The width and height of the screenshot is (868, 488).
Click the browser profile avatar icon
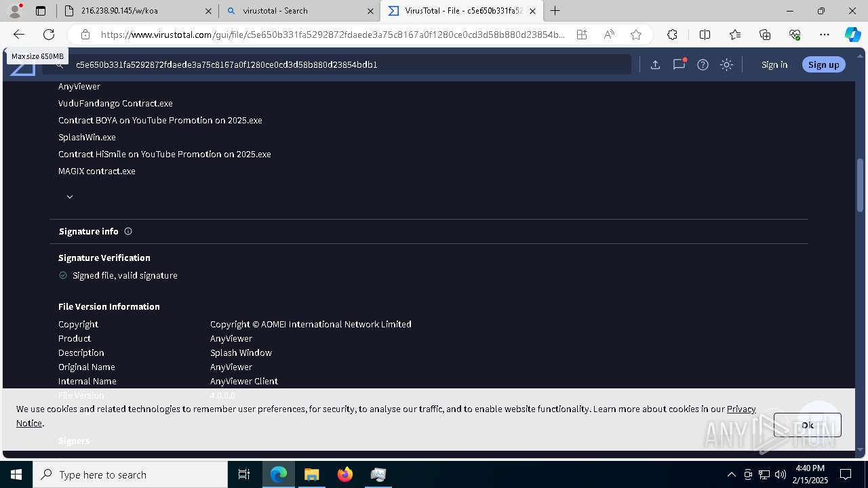(x=15, y=11)
